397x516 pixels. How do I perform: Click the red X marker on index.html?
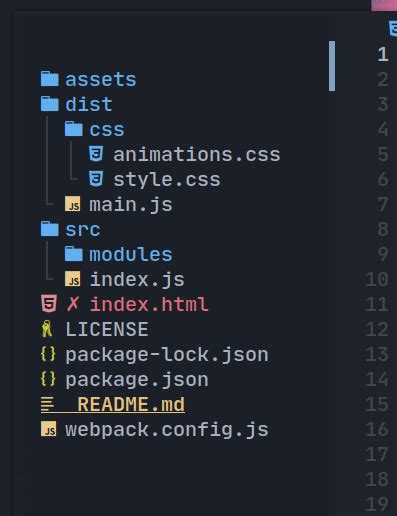pos(73,304)
